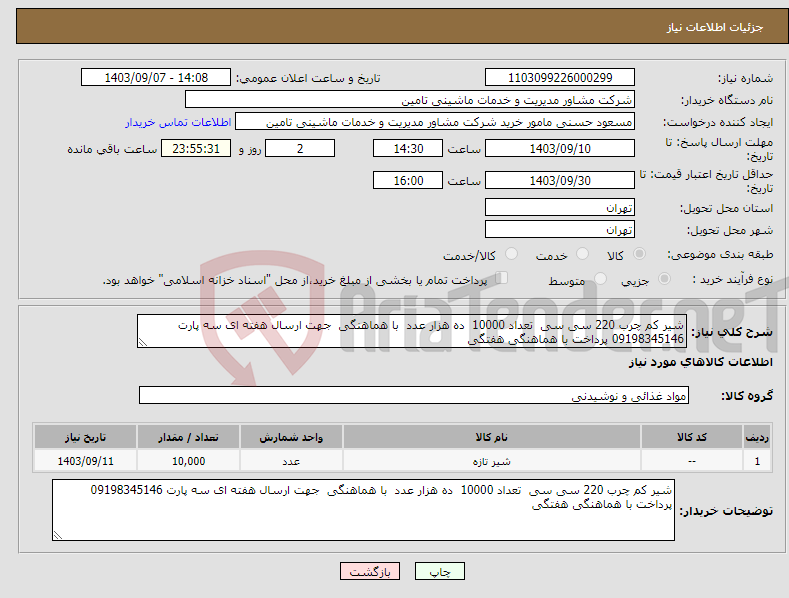Select the کالا radio button

640,254
